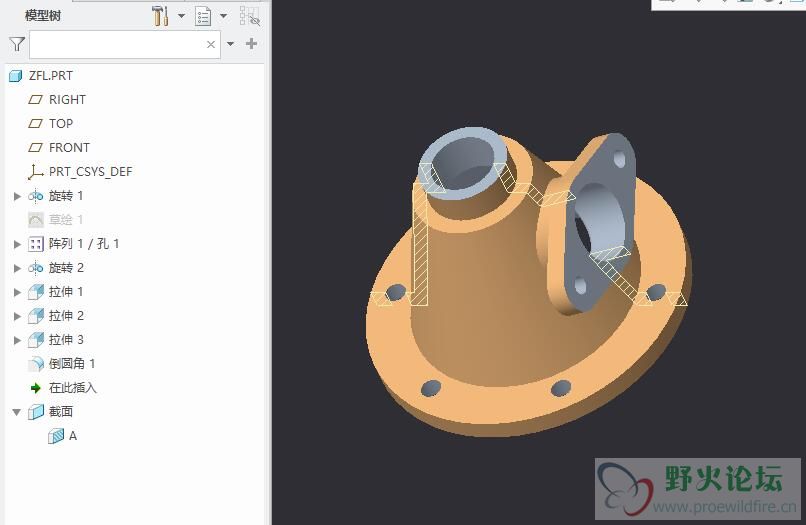Image resolution: width=806 pixels, height=525 pixels.
Task: Click the green arrow insert-here icon
Action: tap(35, 388)
